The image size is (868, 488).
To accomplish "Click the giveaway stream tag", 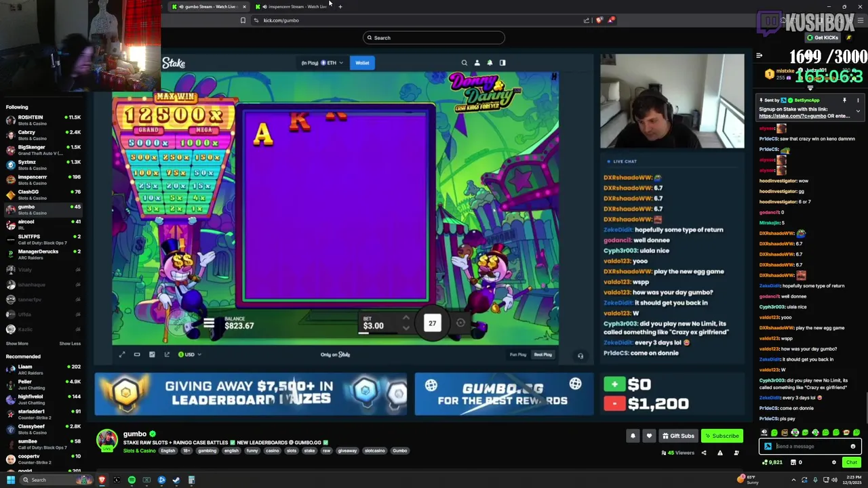I will pyautogui.click(x=347, y=451).
